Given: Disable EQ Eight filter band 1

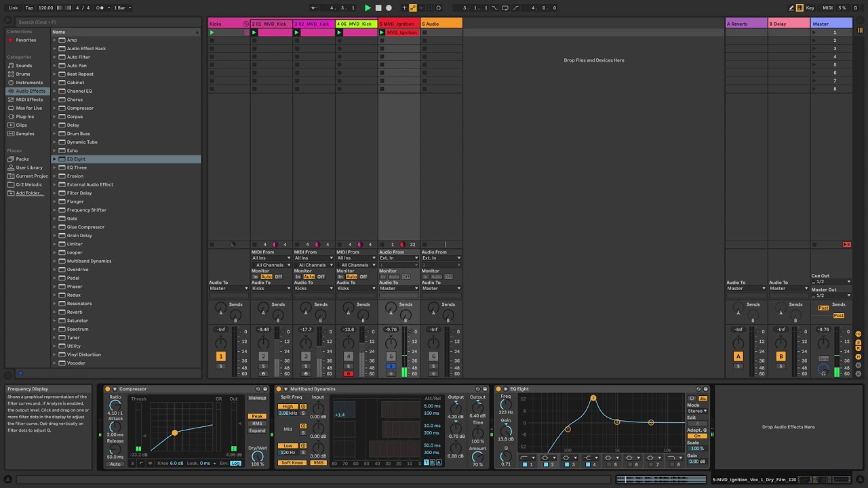Looking at the screenshot, I should point(525,464).
